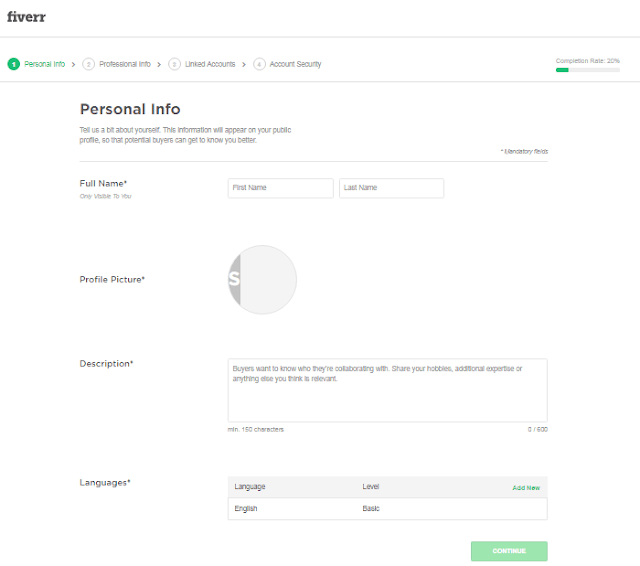Open the Professional Info step tab
Image resolution: width=640 pixels, height=566 pixels.
125,64
